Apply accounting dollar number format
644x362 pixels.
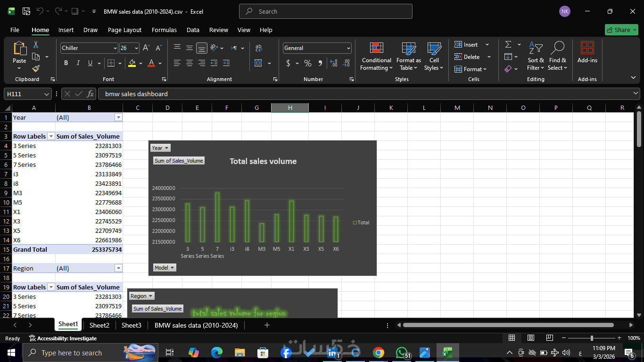click(x=288, y=63)
